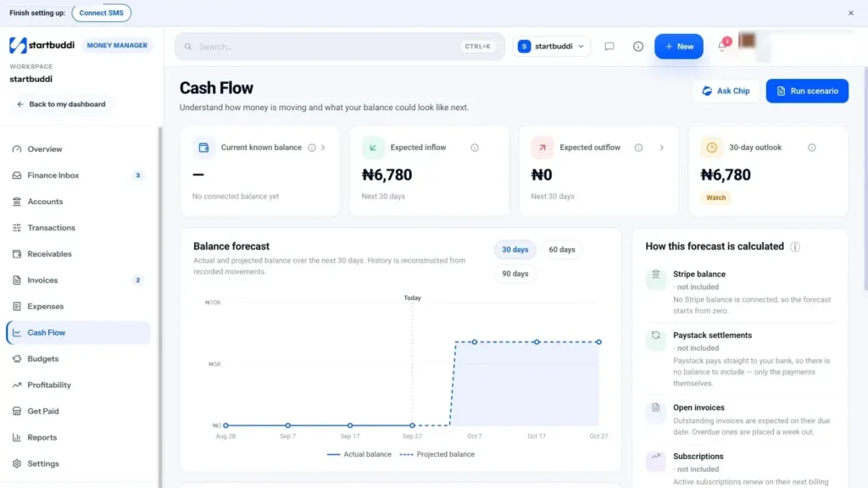The image size is (868, 488).
Task: Click the Sep 7 actual balance point
Action: click(x=288, y=425)
